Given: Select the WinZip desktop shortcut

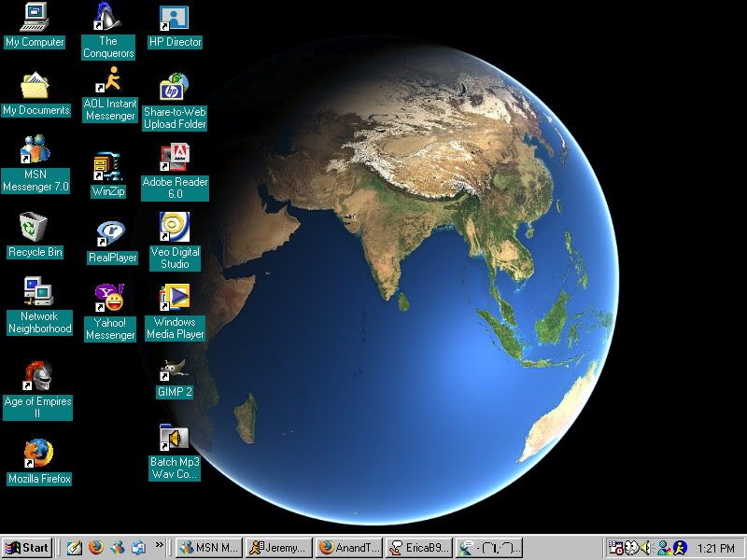Looking at the screenshot, I should click(108, 169).
